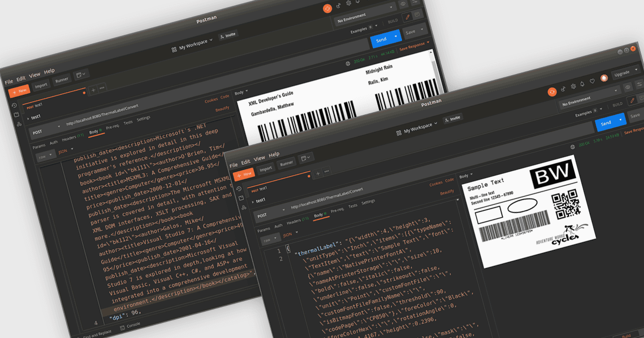Open the APIs sidebar icon in the back window
The width and height of the screenshot is (644, 338).
pyautogui.click(x=19, y=124)
